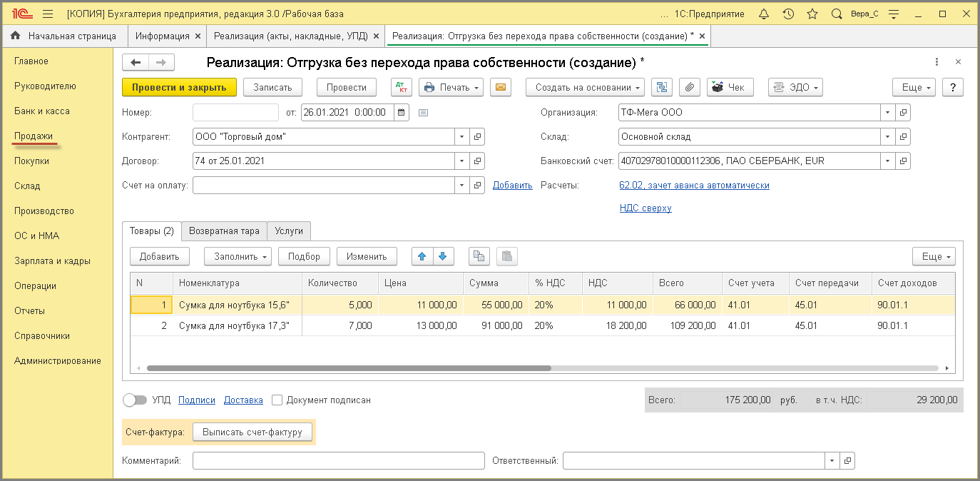Switch to Реализация (акты, накладные, УПД) tab
The height and width of the screenshot is (481, 980).
point(295,36)
